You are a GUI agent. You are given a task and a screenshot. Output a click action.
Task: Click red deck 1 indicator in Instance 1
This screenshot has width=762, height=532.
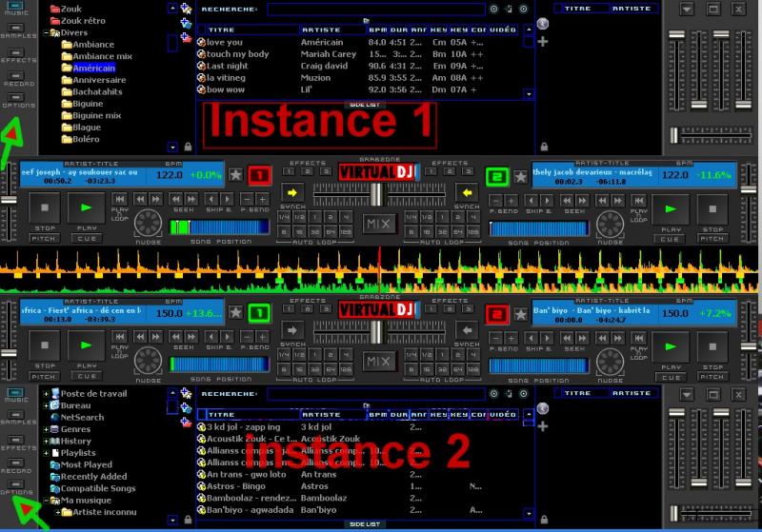point(259,176)
